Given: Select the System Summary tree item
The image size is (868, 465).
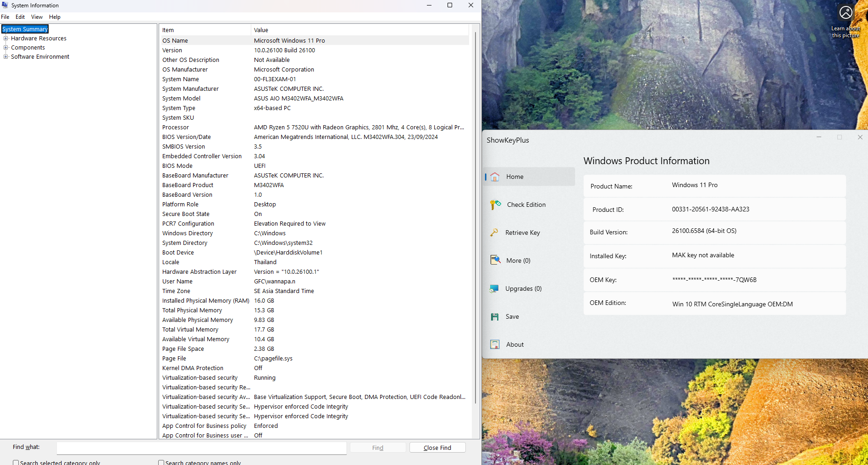Looking at the screenshot, I should tap(25, 29).
